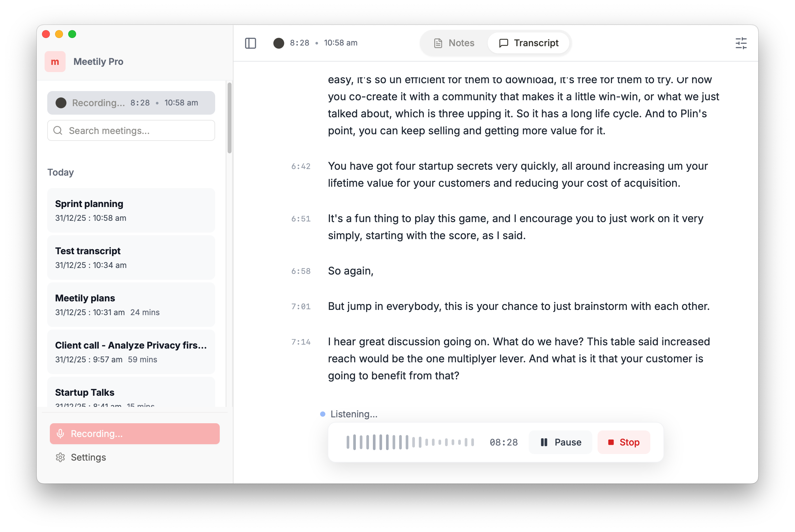This screenshot has width=795, height=532.
Task: Click the Meetily Pro "m" logo
Action: [55, 61]
